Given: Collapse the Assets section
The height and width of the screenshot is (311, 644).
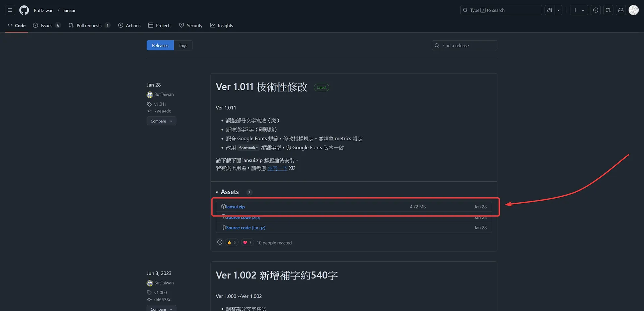Looking at the screenshot, I should coord(227,192).
